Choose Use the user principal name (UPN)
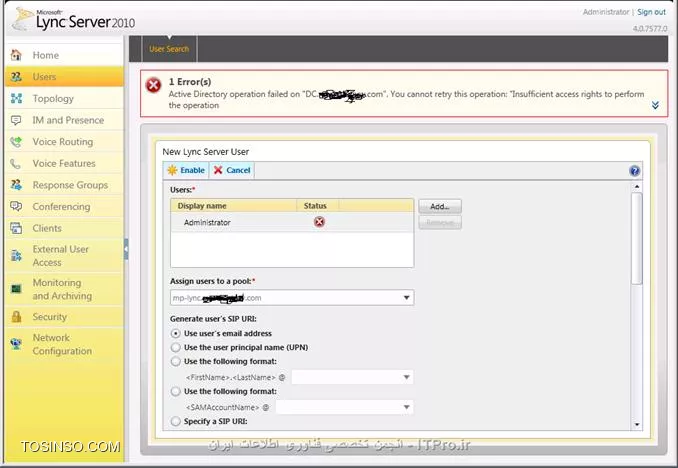This screenshot has width=678, height=468. coord(176,347)
